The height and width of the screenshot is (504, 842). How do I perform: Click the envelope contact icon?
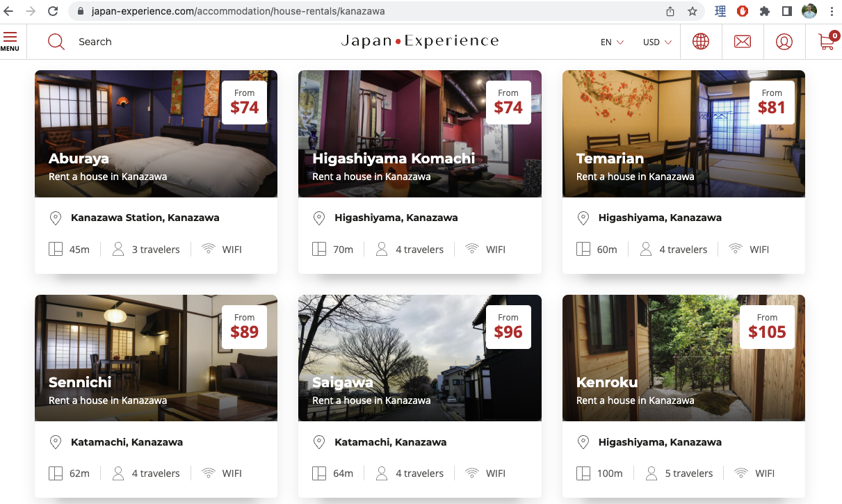743,42
